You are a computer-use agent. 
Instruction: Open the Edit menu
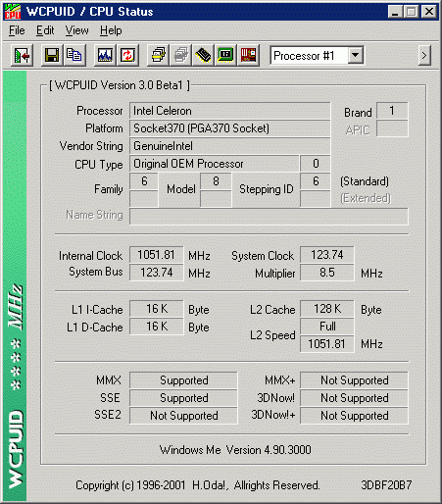[x=45, y=30]
